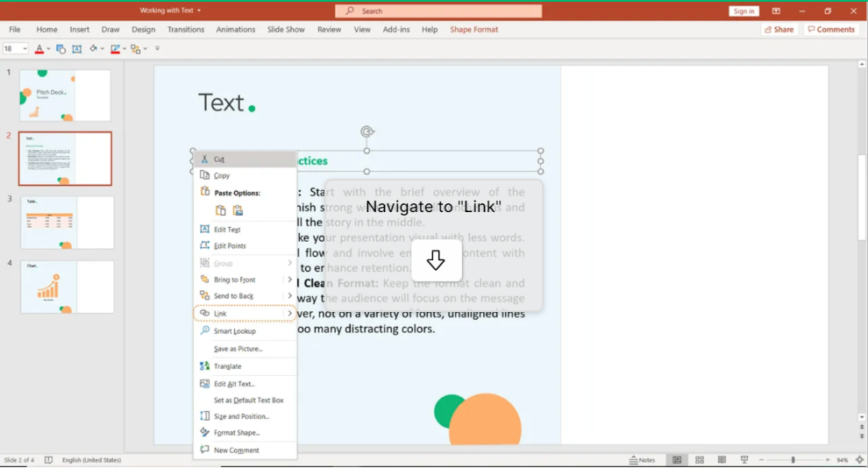Image resolution: width=868 pixels, height=468 pixels.
Task: Click the Sign in button
Action: click(x=743, y=11)
